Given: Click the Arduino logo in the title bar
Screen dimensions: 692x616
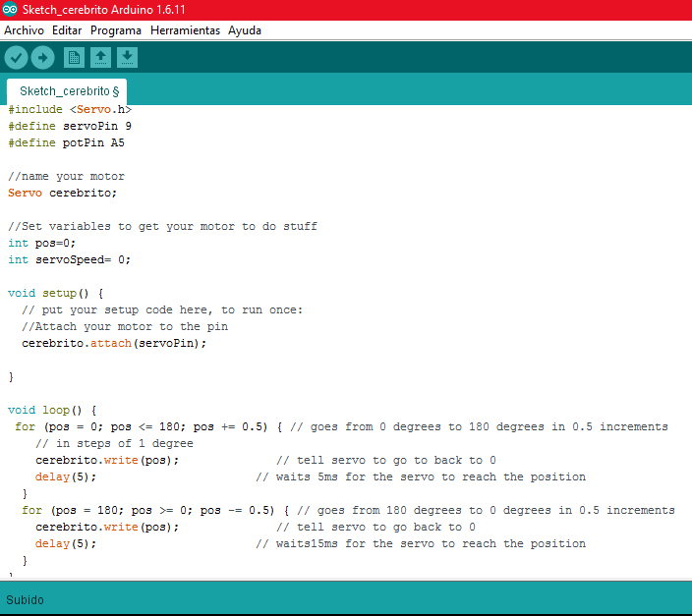Looking at the screenshot, I should 10,9.
